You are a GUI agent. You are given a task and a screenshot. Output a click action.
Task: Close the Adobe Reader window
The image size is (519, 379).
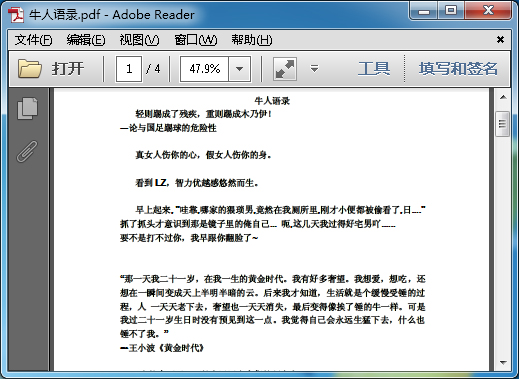(x=488, y=11)
